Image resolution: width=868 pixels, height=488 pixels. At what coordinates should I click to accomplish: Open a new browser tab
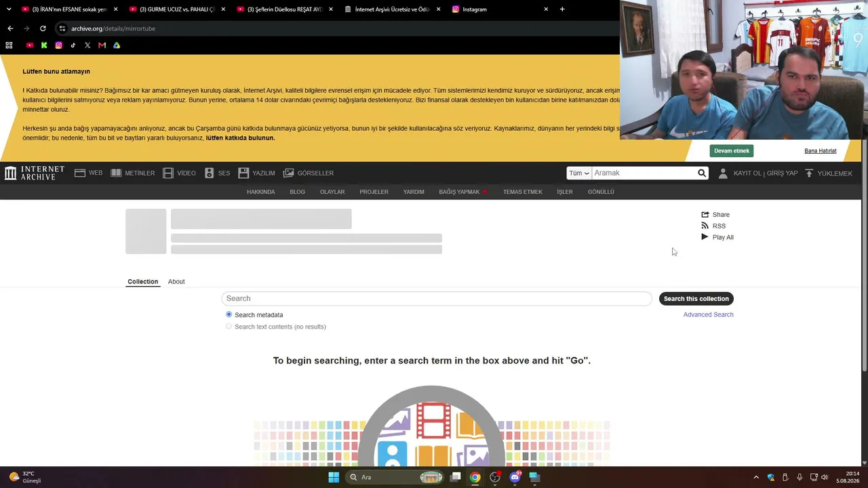click(562, 9)
